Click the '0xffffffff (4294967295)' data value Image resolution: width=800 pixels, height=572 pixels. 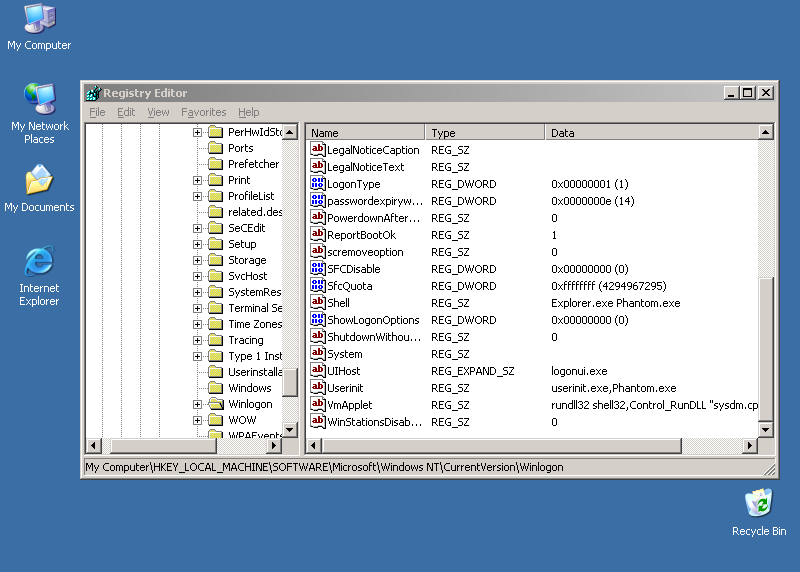(609, 286)
